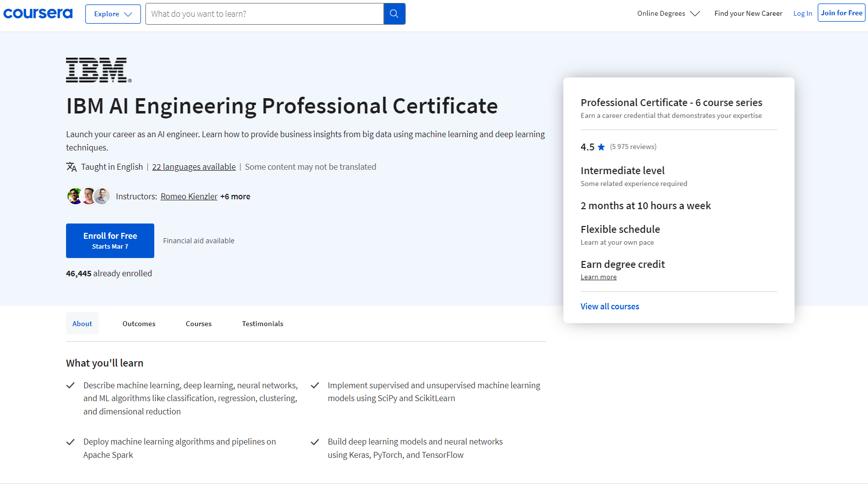The width and height of the screenshot is (868, 484).
Task: Show the +6 more instructors
Action: pyautogui.click(x=235, y=196)
